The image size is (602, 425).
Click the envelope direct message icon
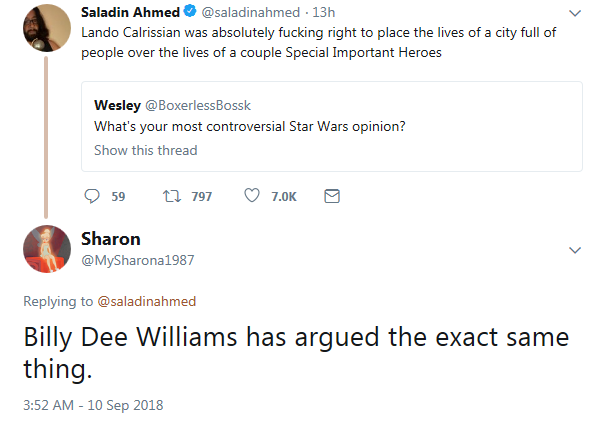[x=333, y=197]
